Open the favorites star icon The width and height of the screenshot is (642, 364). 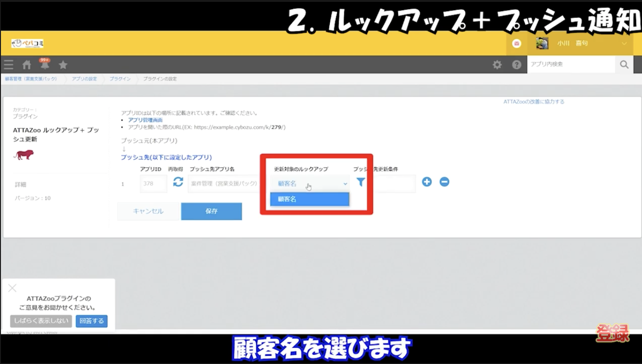click(x=63, y=64)
